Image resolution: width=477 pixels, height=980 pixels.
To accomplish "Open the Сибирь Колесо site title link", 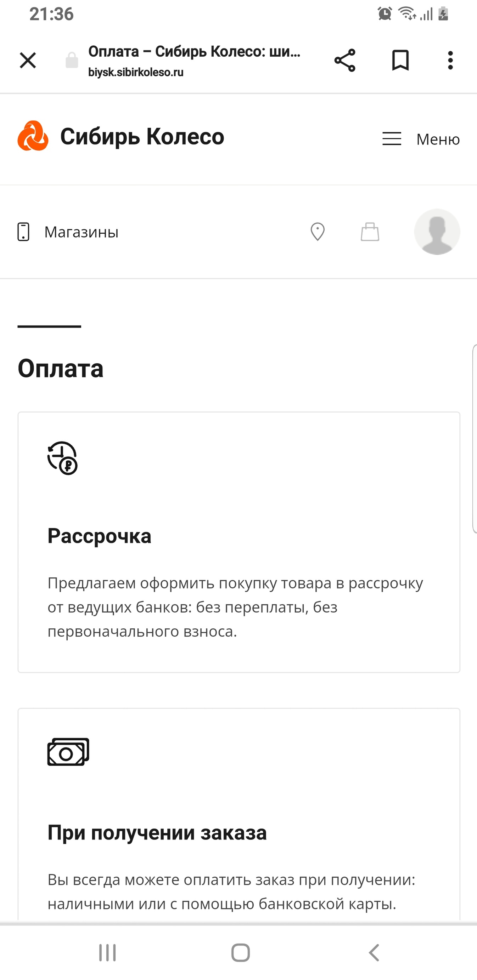I will 142,137.
